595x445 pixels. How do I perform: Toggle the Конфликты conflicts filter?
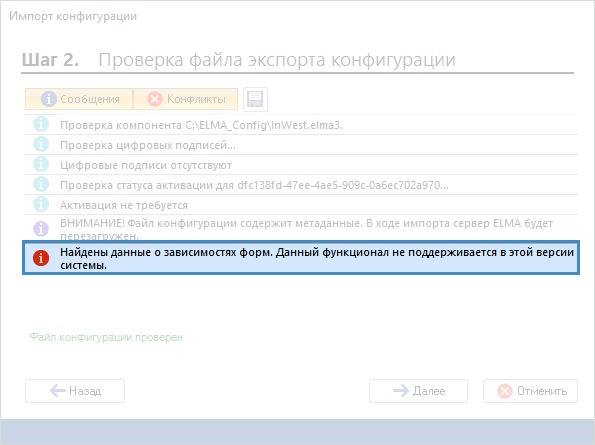tap(186, 99)
